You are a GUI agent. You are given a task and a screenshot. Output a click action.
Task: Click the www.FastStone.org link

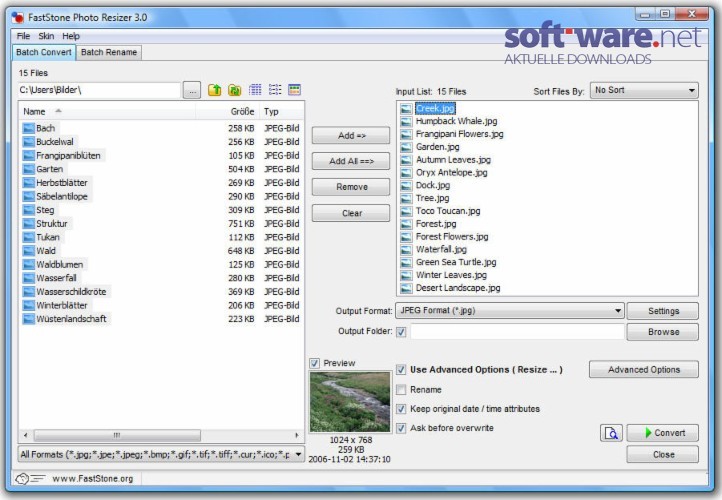[x=93, y=479]
